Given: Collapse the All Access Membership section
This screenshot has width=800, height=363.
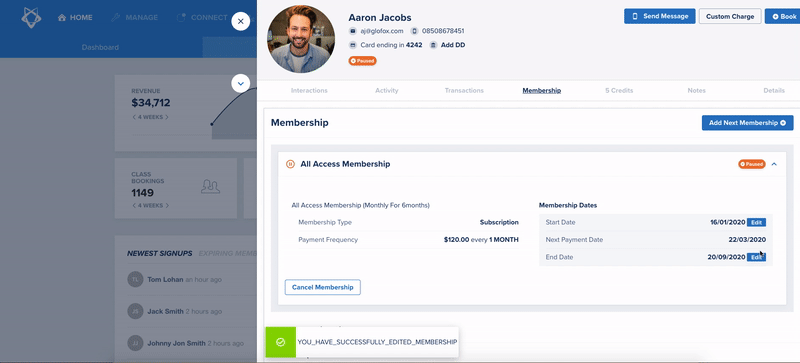Looking at the screenshot, I should coord(774,164).
